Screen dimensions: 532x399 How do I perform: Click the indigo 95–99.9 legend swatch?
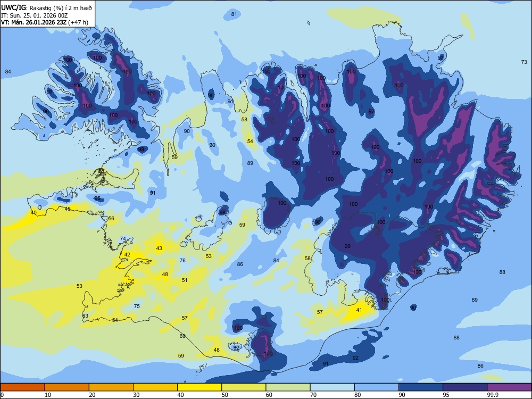pos(465,387)
